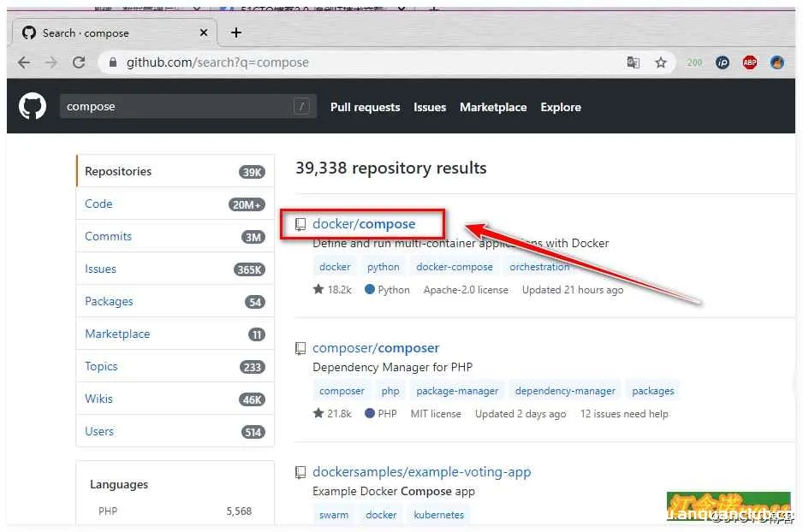Select Wikis in the results sidebar
Viewport: 803px width, 532px height.
(x=98, y=399)
